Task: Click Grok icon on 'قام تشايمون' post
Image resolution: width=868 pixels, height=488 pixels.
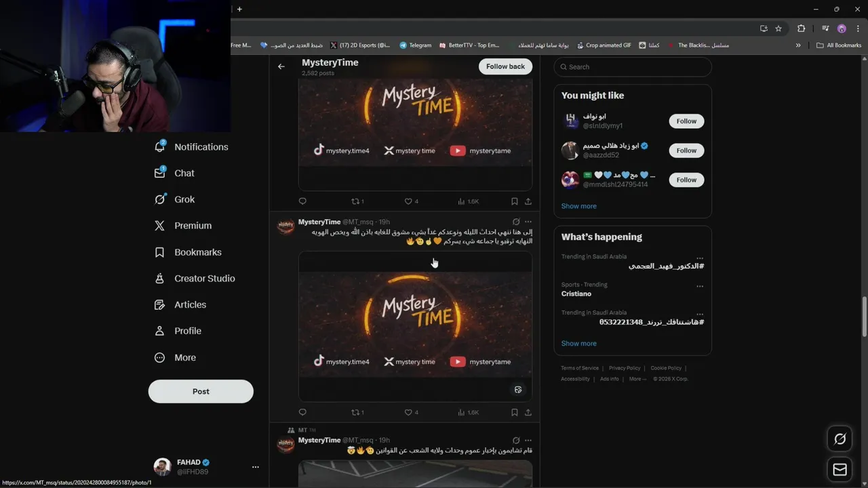Action: pyautogui.click(x=516, y=440)
